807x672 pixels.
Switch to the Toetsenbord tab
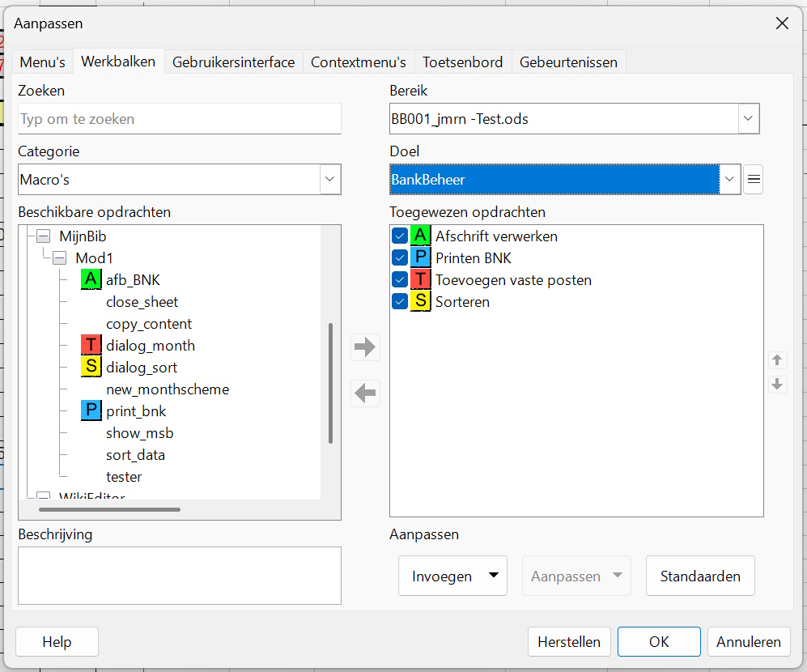[x=462, y=62]
